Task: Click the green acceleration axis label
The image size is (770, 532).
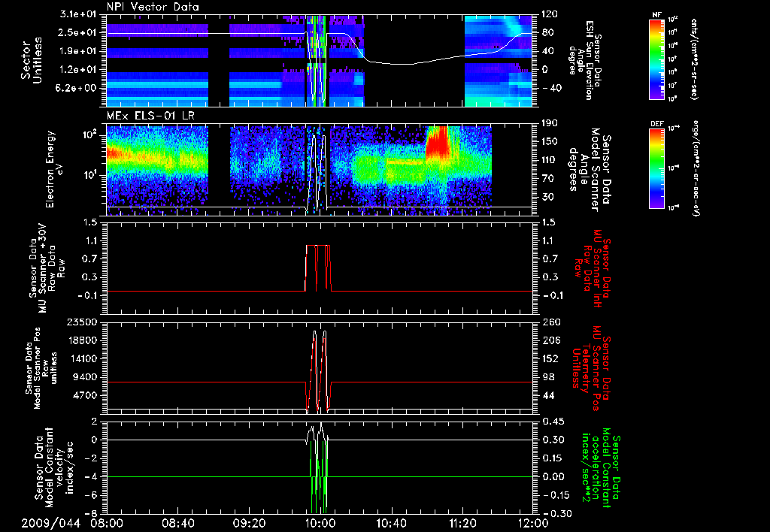Action: [x=597, y=466]
